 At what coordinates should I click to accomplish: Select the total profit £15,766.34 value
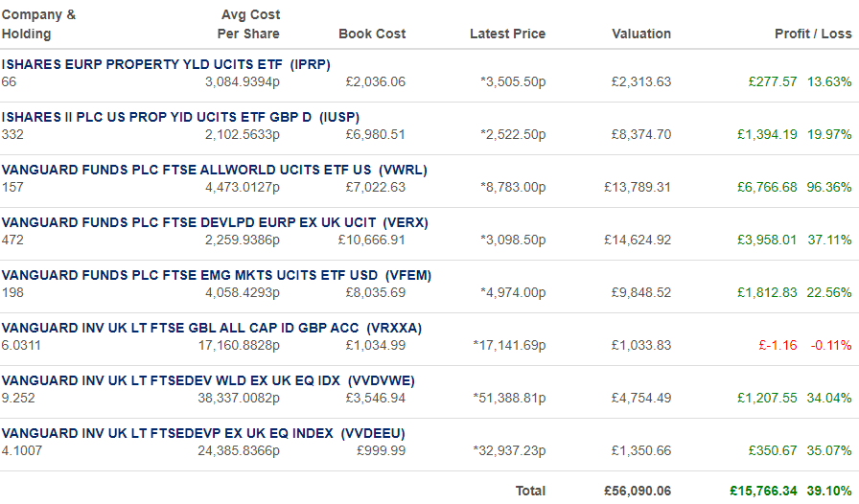tap(763, 491)
